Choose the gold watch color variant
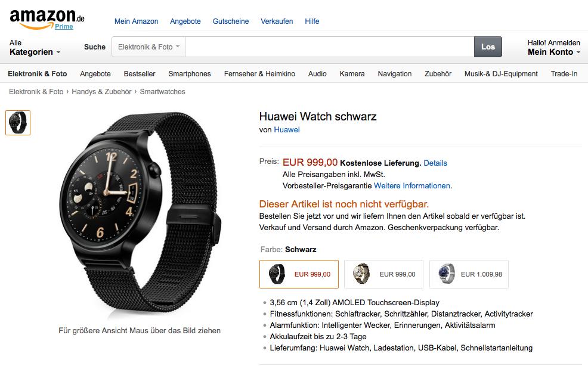The height and width of the screenshot is (366, 588). 383,274
